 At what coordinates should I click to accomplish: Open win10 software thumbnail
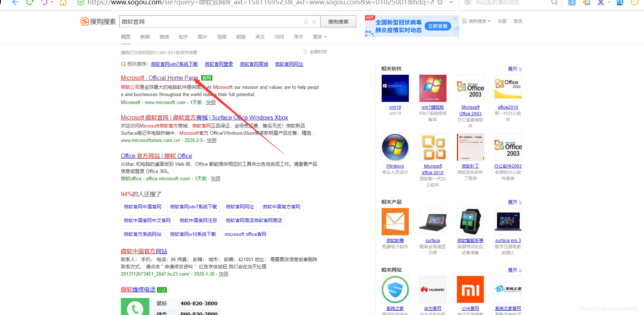pyautogui.click(x=395, y=88)
